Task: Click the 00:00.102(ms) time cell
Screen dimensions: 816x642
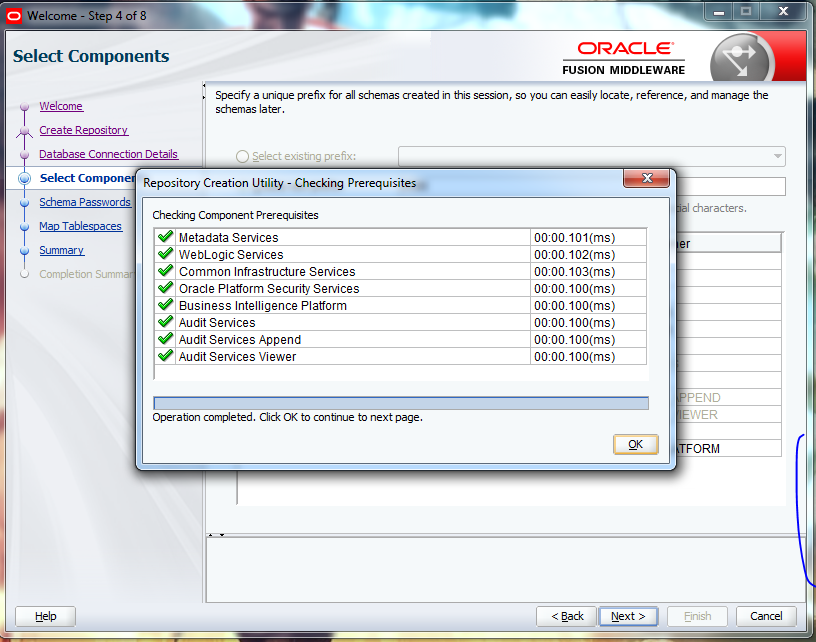Action: click(588, 255)
